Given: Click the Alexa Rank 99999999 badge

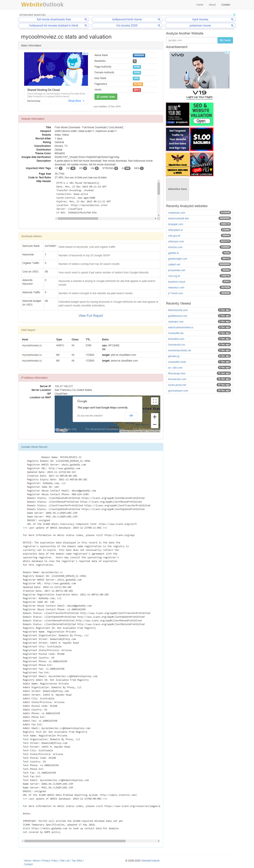Looking at the screenshot, I should [139, 55].
